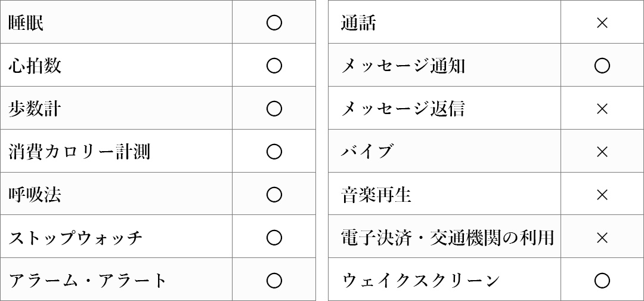This screenshot has width=644, height=301.
Task: Click the cross mark for メッセージ返信
Action: pyautogui.click(x=602, y=109)
